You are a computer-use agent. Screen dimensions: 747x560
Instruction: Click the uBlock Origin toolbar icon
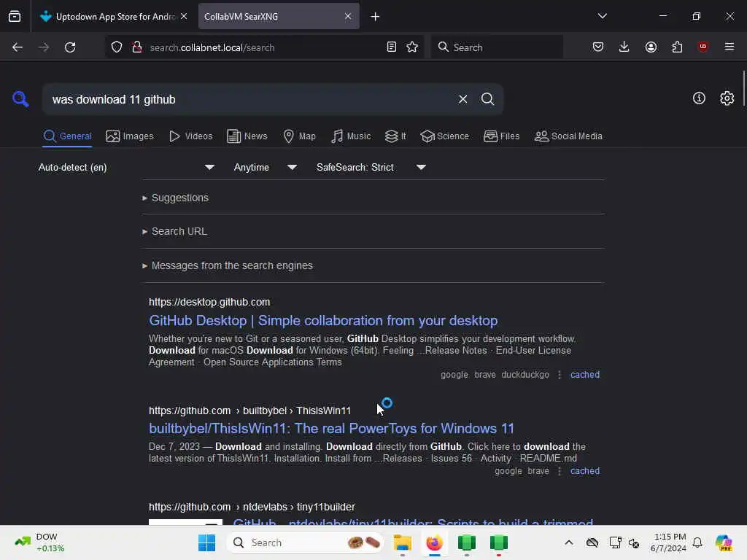coord(703,47)
